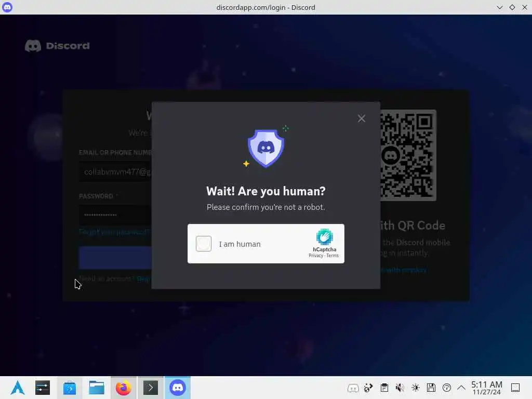
Task: Launch the Discover software store from the taskbar
Action: tap(70, 388)
